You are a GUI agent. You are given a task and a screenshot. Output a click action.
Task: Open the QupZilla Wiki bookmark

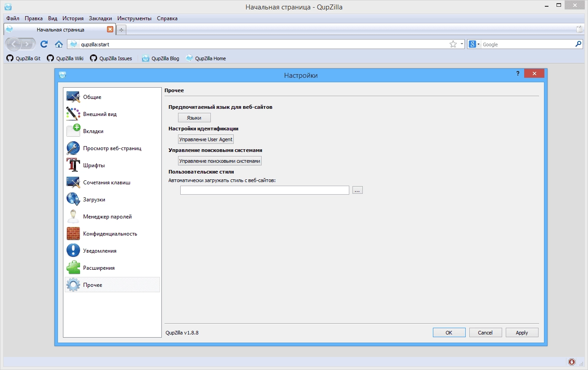tap(65, 58)
